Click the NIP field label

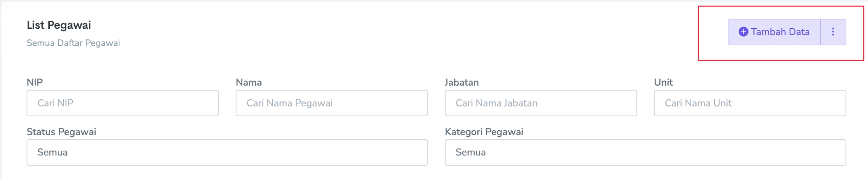(35, 82)
